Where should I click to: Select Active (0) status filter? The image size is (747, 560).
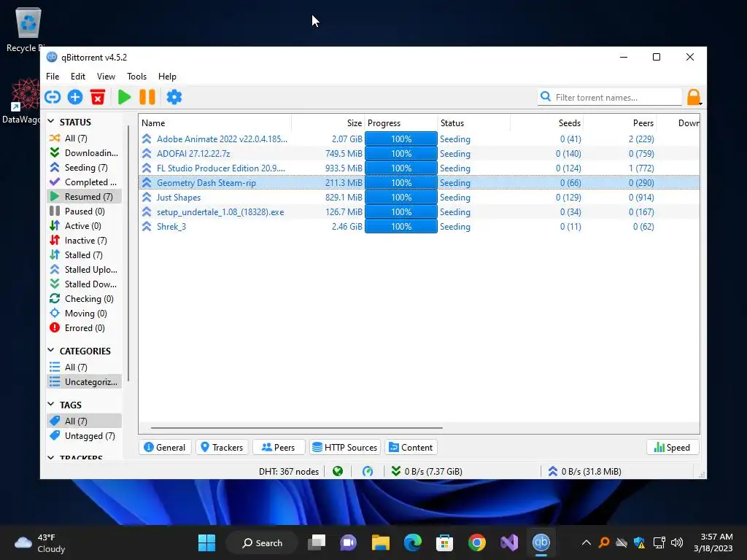85,226
